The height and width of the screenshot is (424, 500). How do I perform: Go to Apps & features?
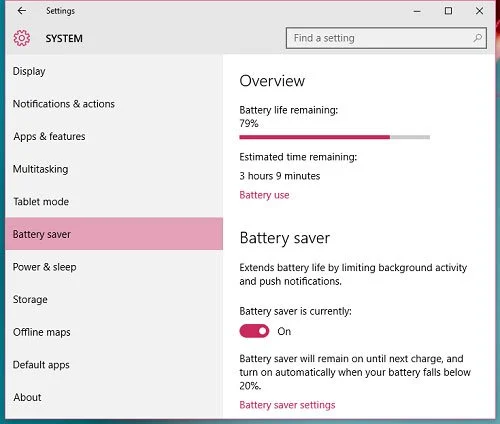114,136
